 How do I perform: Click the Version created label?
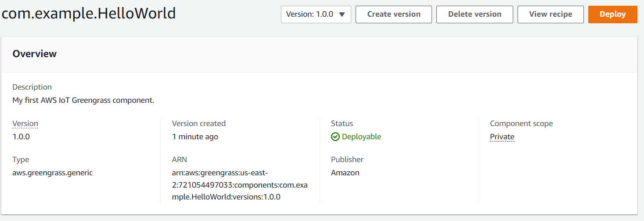point(199,123)
